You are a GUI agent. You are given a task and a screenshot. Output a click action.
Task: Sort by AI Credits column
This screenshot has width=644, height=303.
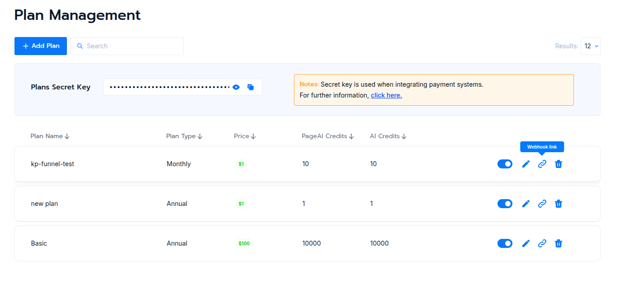pyautogui.click(x=388, y=136)
